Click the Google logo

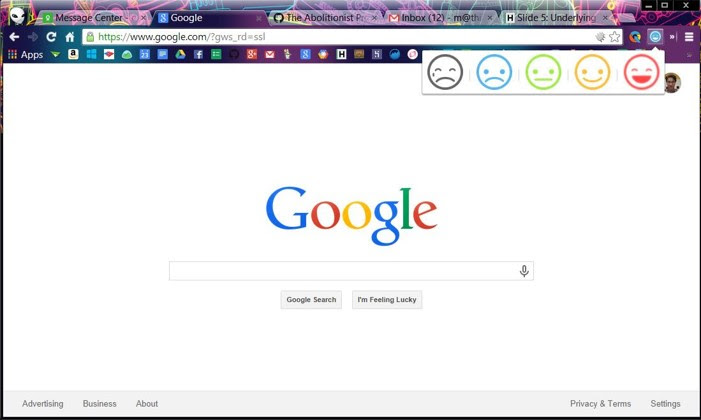[x=351, y=216]
